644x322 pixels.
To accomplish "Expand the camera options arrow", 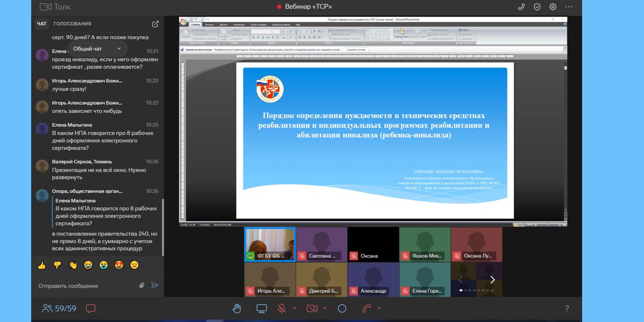I will 325,308.
